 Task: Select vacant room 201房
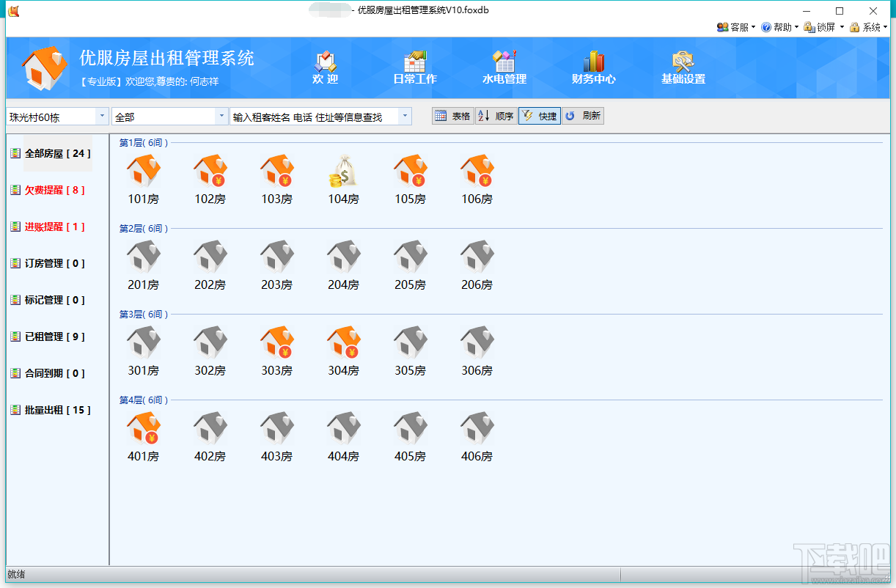coord(143,257)
